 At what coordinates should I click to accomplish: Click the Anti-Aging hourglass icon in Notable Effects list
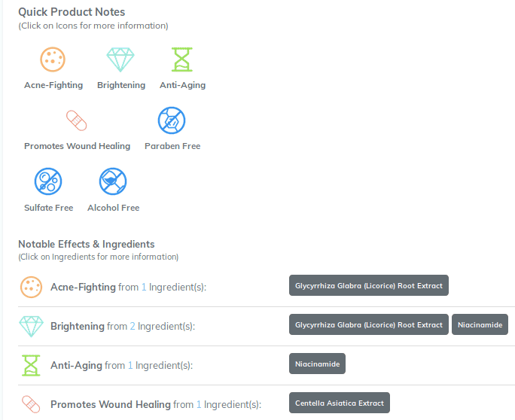coord(31,365)
